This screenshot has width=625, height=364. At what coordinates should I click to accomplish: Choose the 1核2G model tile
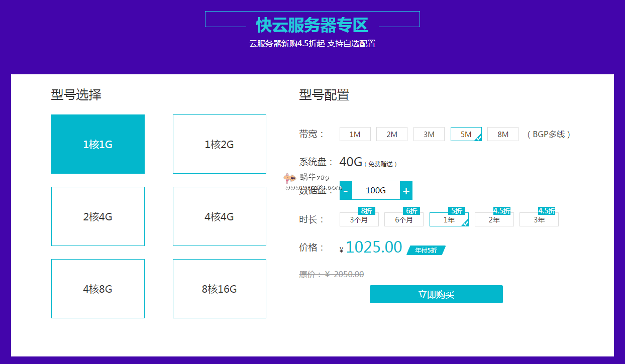(220, 144)
